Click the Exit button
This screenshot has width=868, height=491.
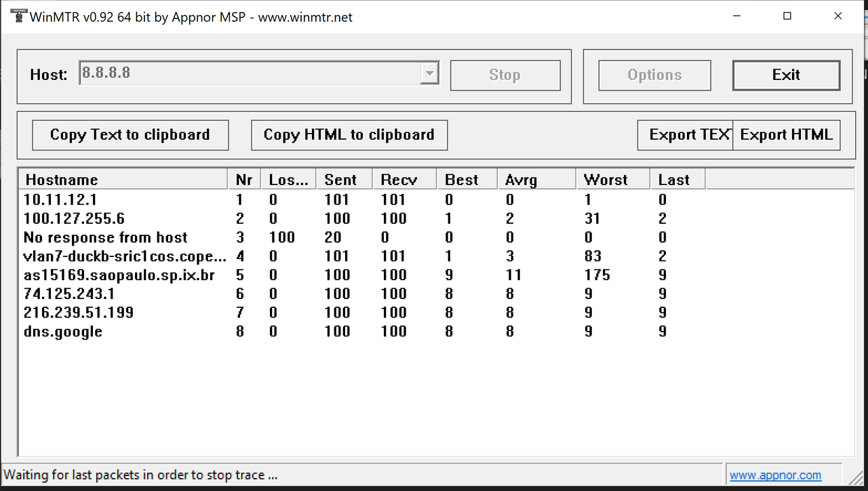tap(786, 75)
